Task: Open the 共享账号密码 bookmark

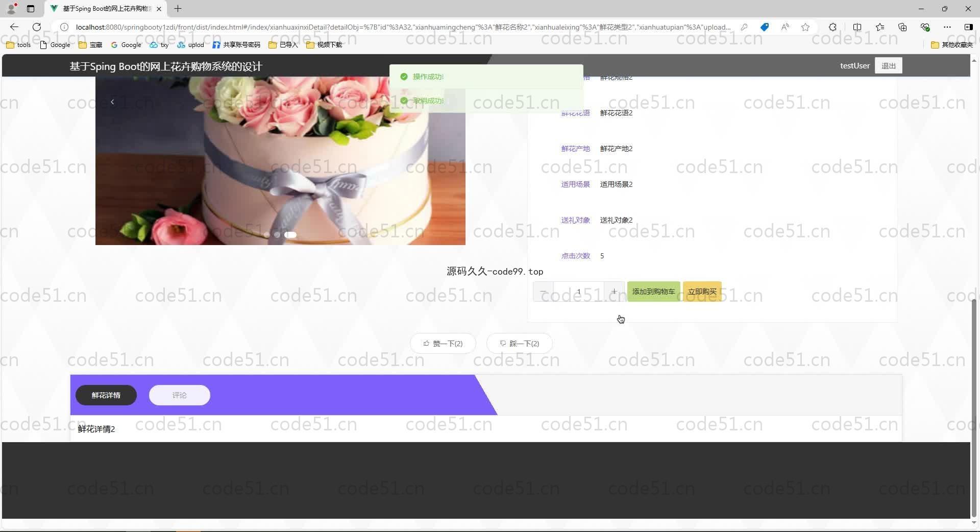Action: click(236, 45)
